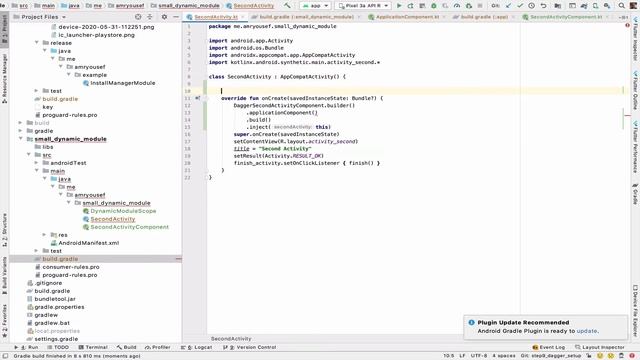Switch to the SecondActivity.kt editor tab
The height and width of the screenshot is (360, 640).
point(216,17)
